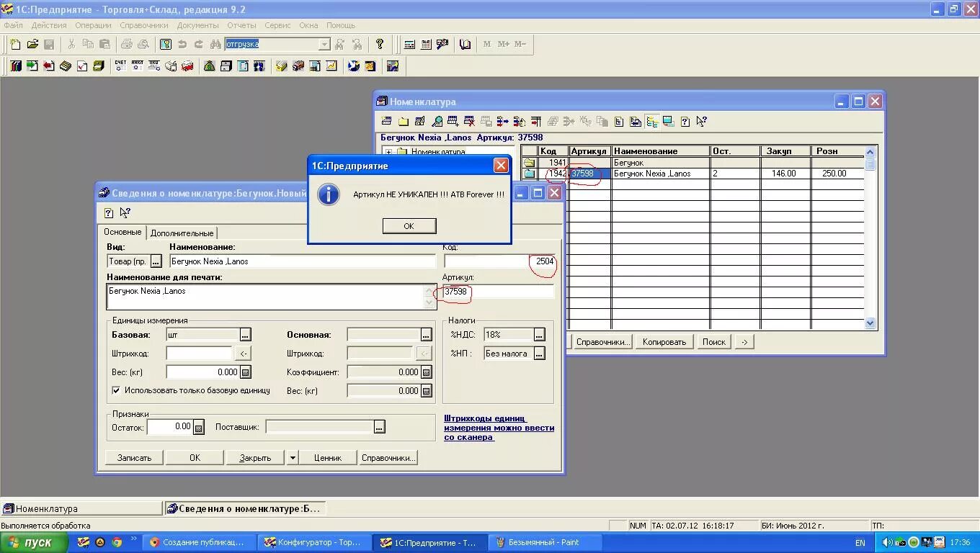Open dropdown arrow next to Закрыть button

tap(292, 457)
